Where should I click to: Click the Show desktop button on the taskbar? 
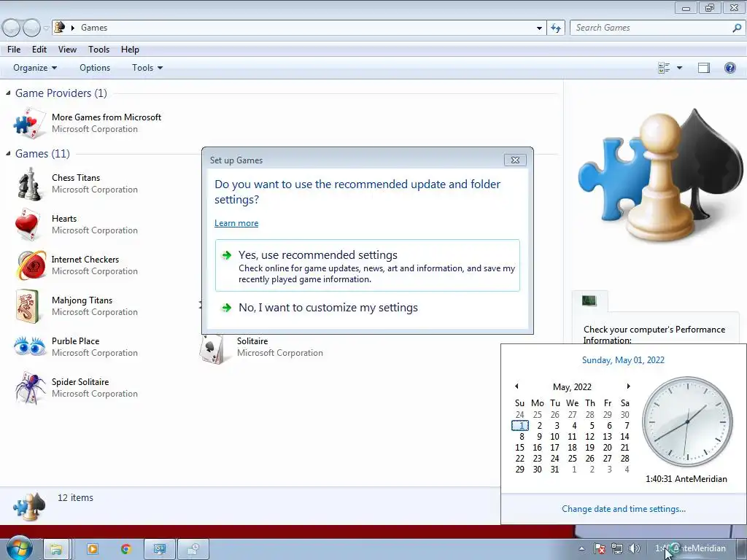(x=742, y=548)
